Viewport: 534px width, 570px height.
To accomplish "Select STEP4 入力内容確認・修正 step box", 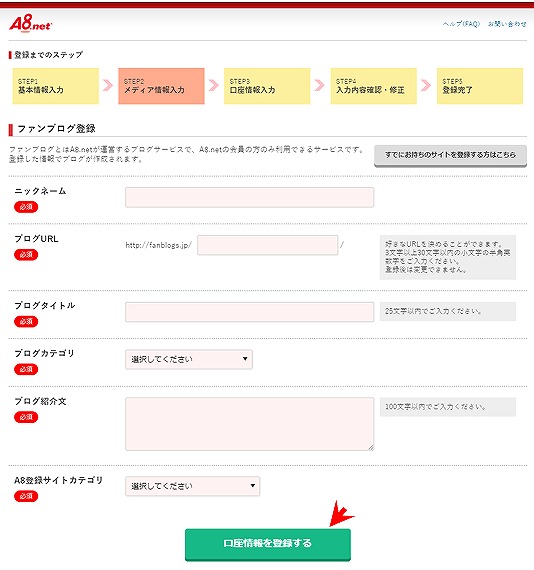I will [x=373, y=86].
